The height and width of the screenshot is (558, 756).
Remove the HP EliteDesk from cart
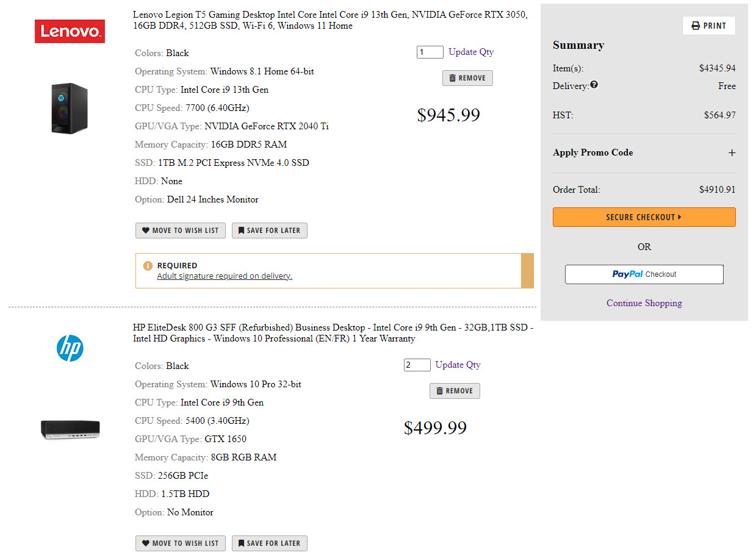coord(455,391)
